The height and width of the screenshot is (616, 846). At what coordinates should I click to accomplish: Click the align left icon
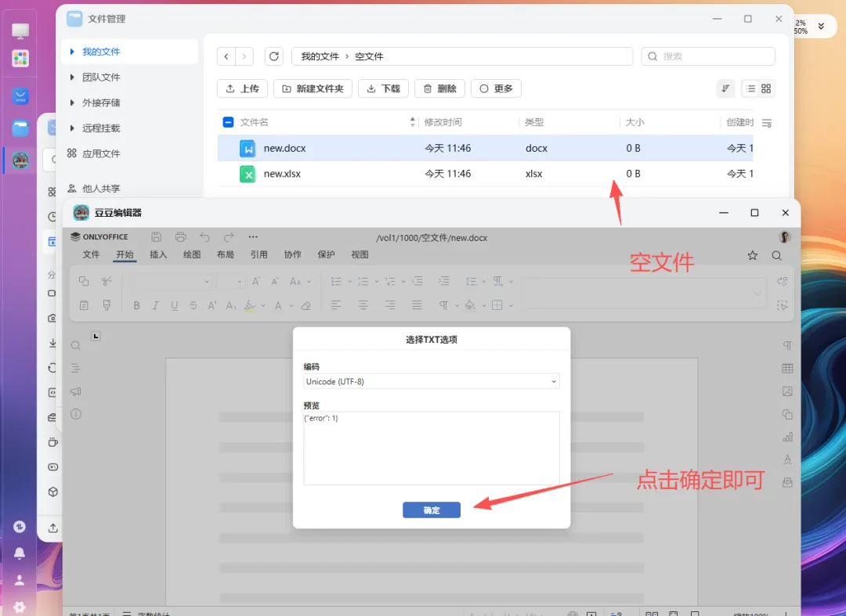point(336,305)
